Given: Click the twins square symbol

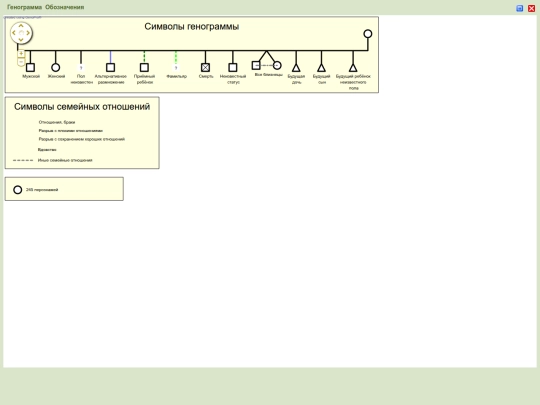Looking at the screenshot, I should click(x=256, y=65).
